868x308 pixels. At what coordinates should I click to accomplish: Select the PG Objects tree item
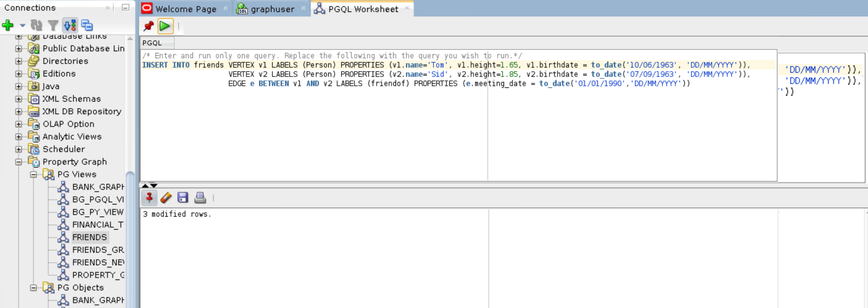[80, 288]
